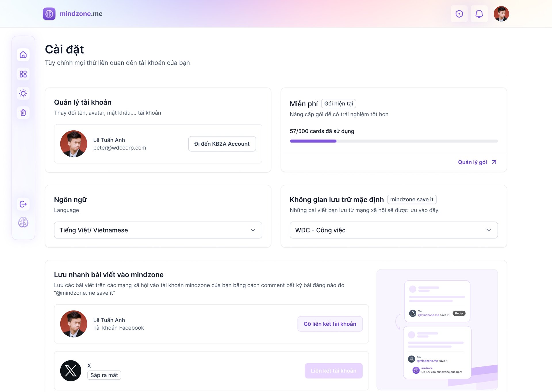
Task: Click the mindzone.me logo
Action: tap(73, 14)
